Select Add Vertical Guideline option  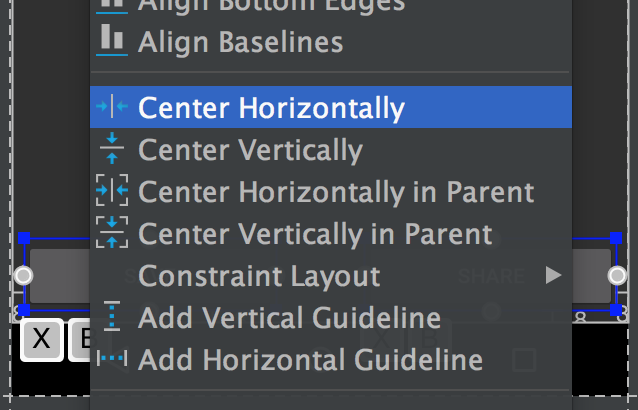point(289,318)
